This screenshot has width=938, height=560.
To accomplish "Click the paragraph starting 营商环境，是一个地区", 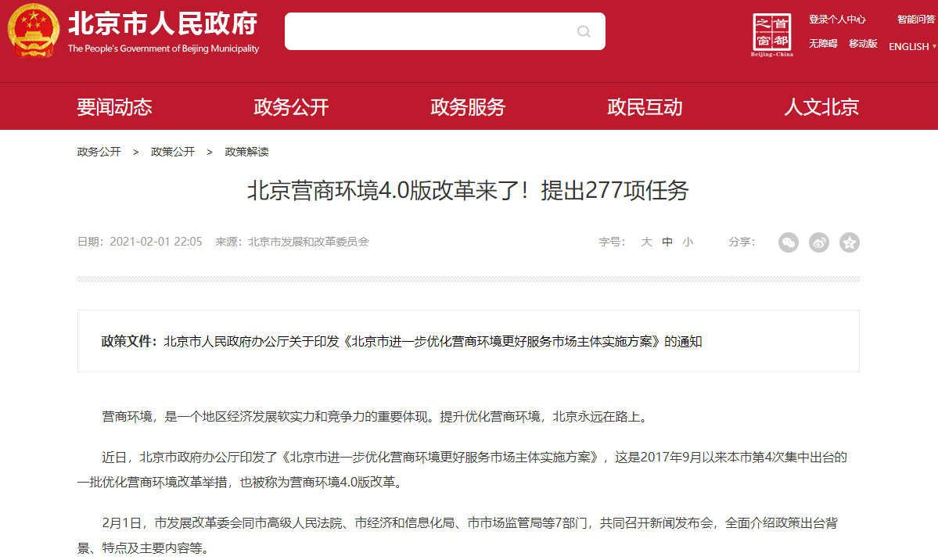I will pos(376,416).
